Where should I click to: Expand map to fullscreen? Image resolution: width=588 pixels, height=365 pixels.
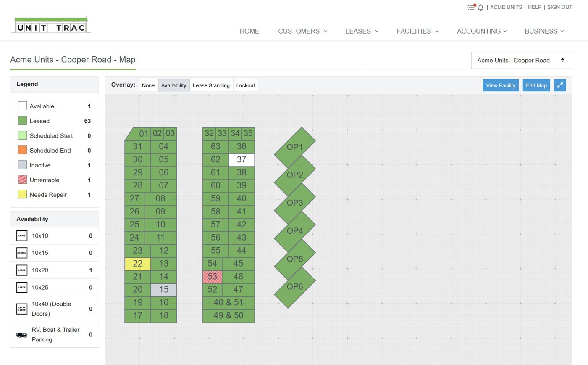(560, 85)
